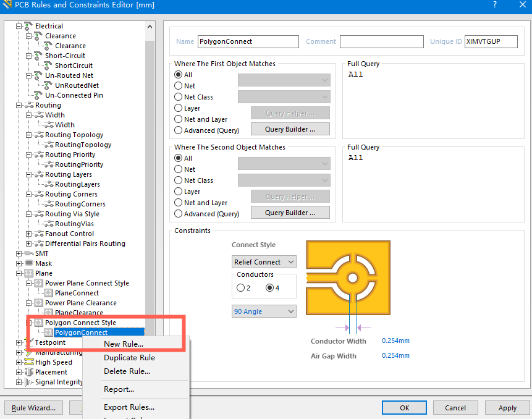Image resolution: width=532 pixels, height=419 pixels.
Task: Choose New Rule... from context menu
Action: pyautogui.click(x=124, y=344)
